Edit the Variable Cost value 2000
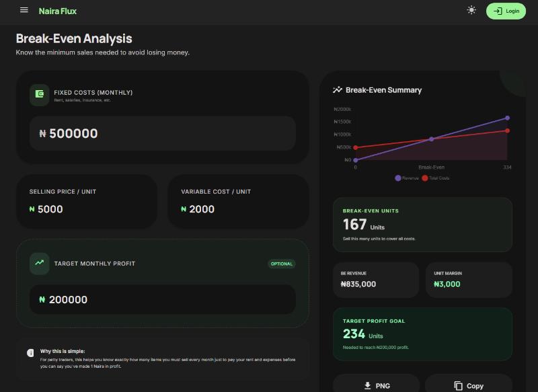This screenshot has width=538, height=392. tap(202, 209)
